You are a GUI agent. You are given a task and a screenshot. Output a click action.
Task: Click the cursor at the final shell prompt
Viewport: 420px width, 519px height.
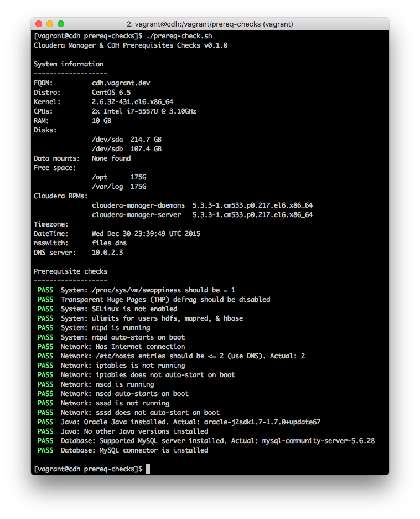148,469
